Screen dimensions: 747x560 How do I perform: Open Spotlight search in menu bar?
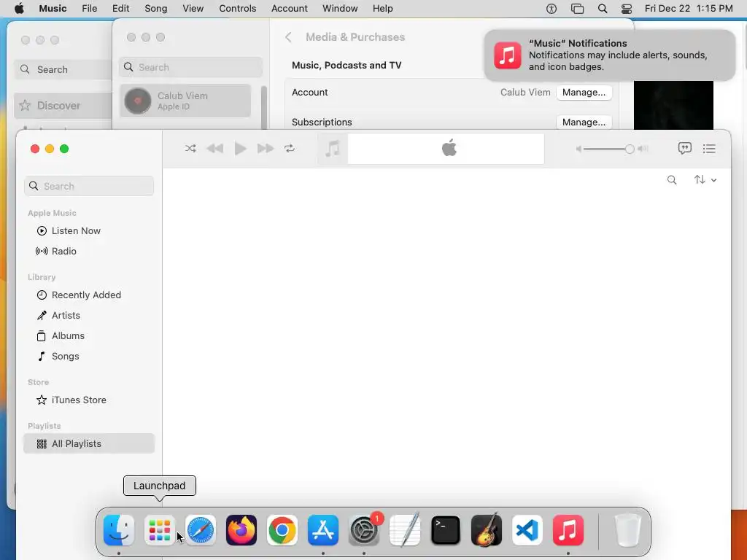(x=603, y=9)
